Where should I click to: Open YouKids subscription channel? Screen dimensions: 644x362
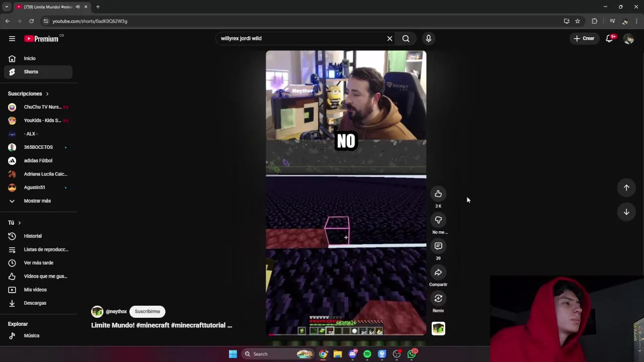[38, 121]
